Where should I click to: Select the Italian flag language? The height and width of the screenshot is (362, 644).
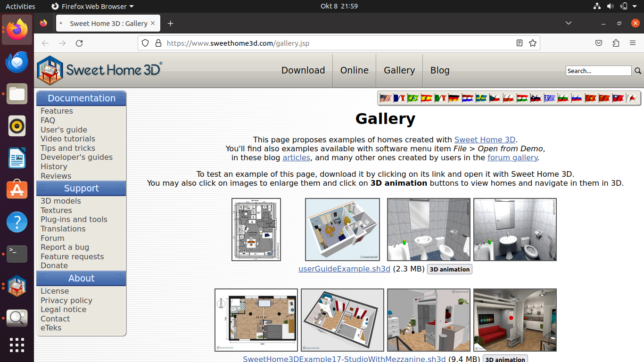tap(440, 99)
